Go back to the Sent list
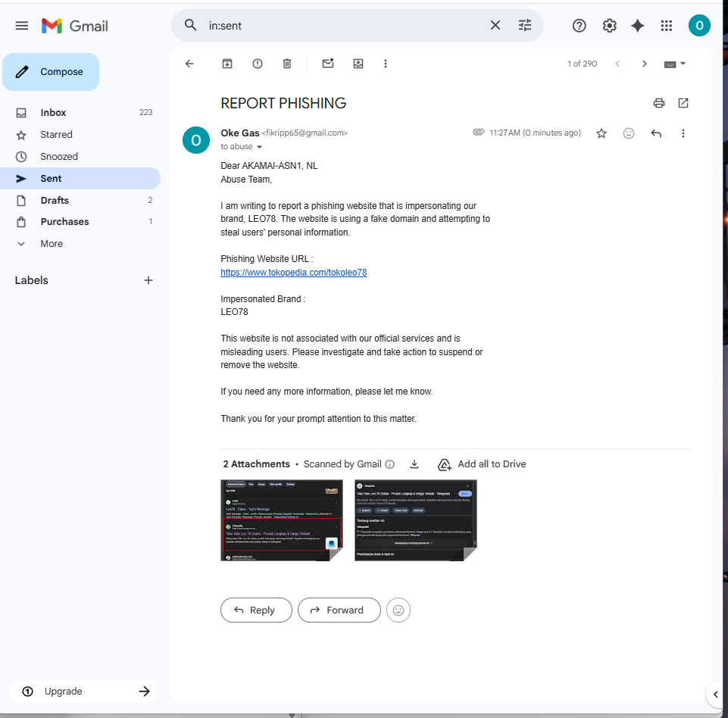The width and height of the screenshot is (728, 718). 189,64
